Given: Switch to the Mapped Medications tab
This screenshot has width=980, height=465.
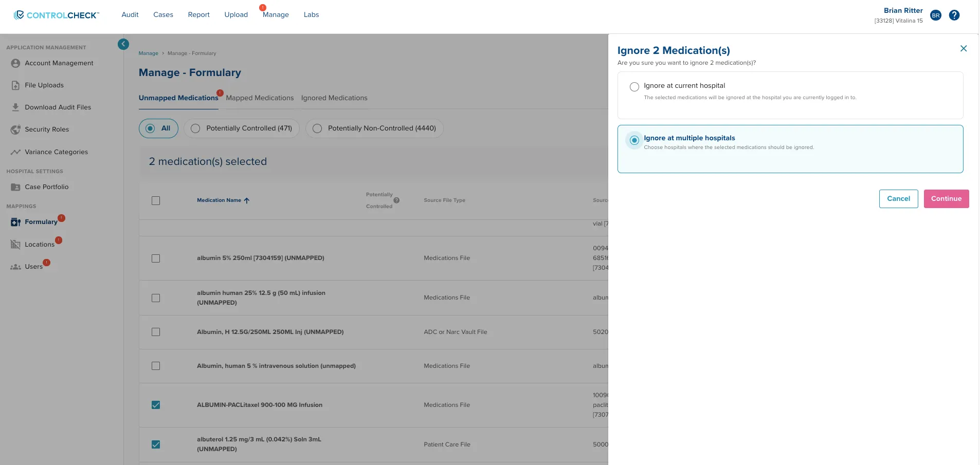Looking at the screenshot, I should (x=260, y=98).
